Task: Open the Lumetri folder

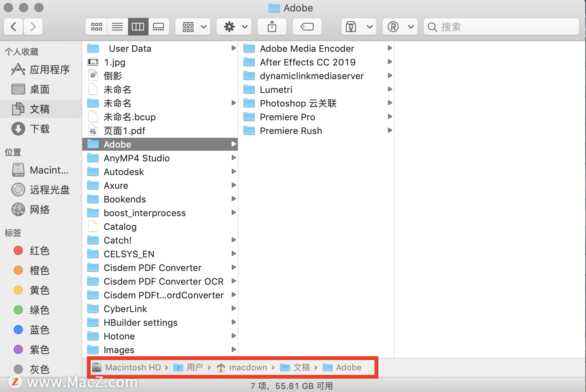Action: coord(316,89)
